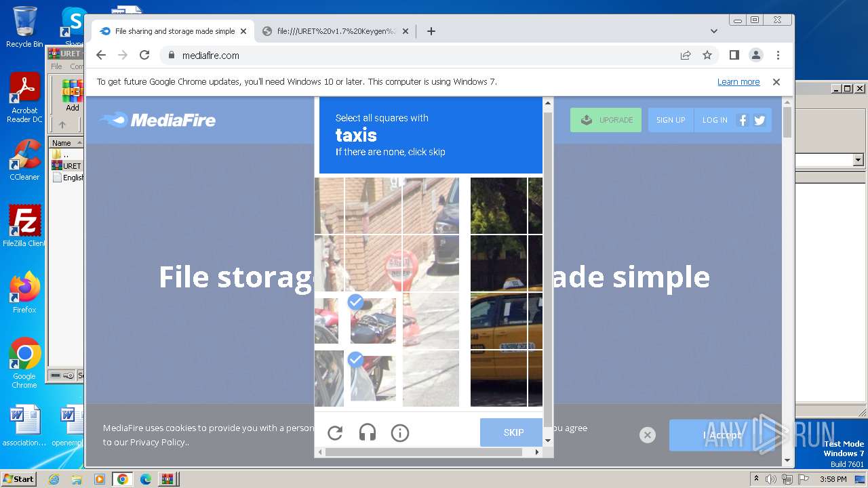Deselect the checked upper motorcycle tile
Viewport: 868px width, 488px height.
(373, 321)
